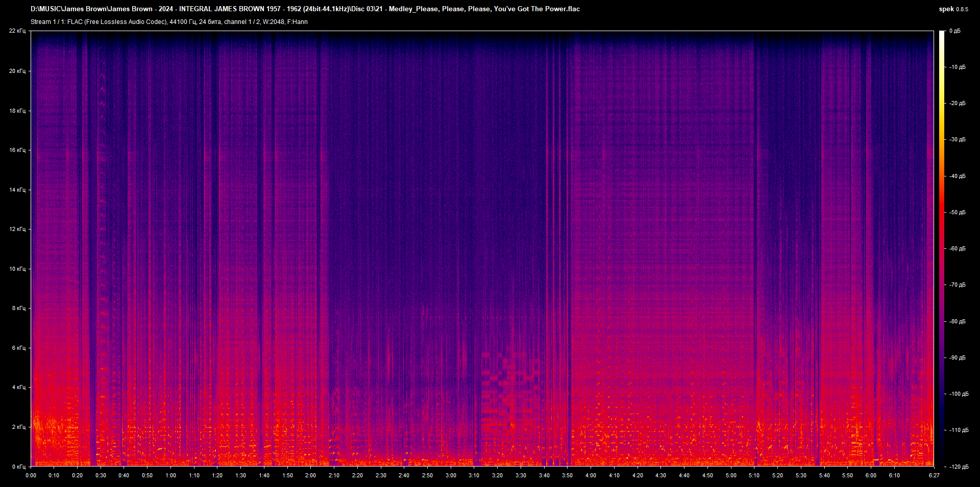Click the 2:00 time axis label
The width and height of the screenshot is (980, 487).
[x=310, y=475]
